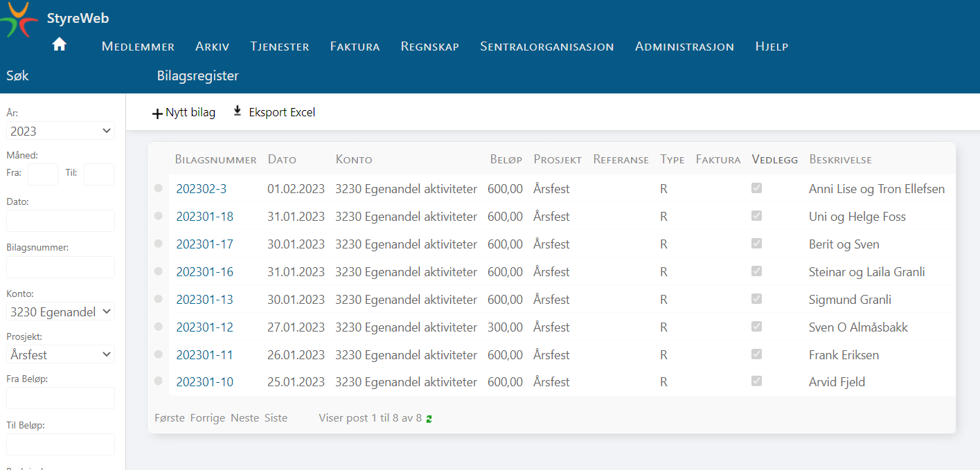Open the År dropdown showing 2023
This screenshot has height=470, width=980.
(x=60, y=131)
